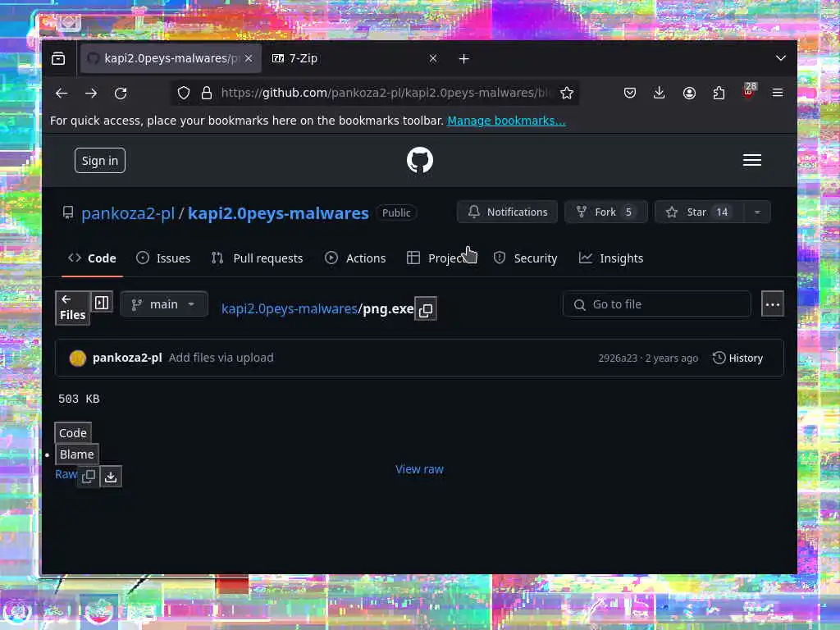Open the Add files via upload commit message

(x=221, y=358)
